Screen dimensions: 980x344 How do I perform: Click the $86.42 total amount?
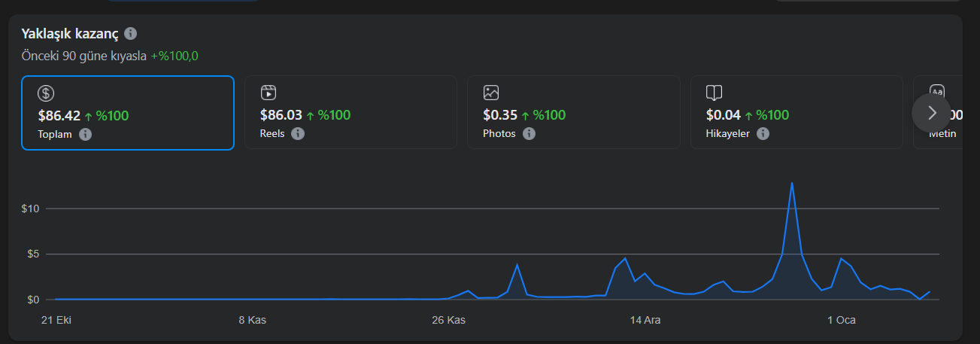59,116
